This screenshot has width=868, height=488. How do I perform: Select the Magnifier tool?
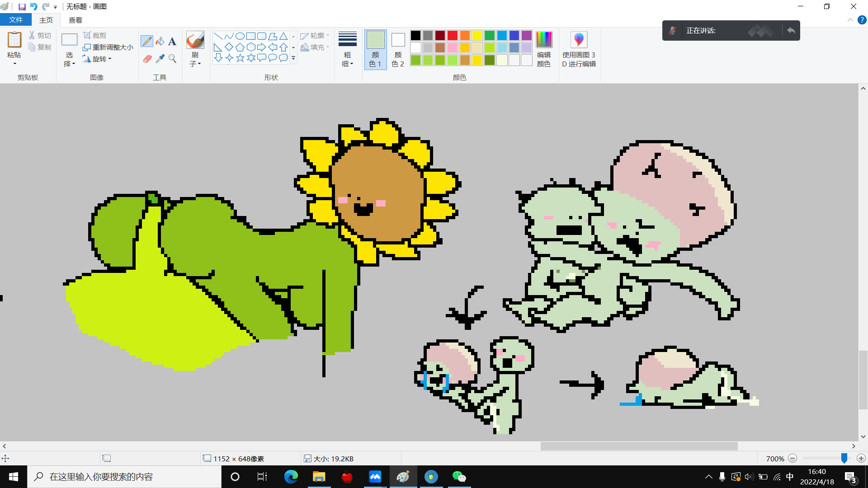pos(172,59)
